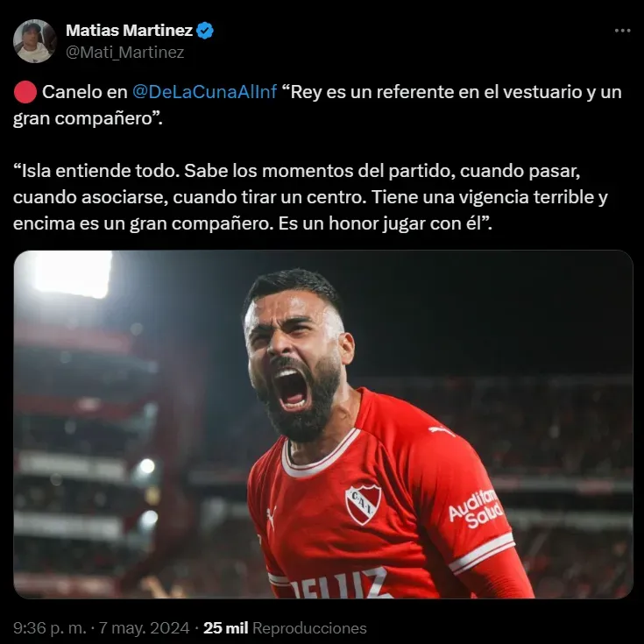Click the red circle emoji in tweet
The height and width of the screenshot is (644, 644).
tap(25, 92)
